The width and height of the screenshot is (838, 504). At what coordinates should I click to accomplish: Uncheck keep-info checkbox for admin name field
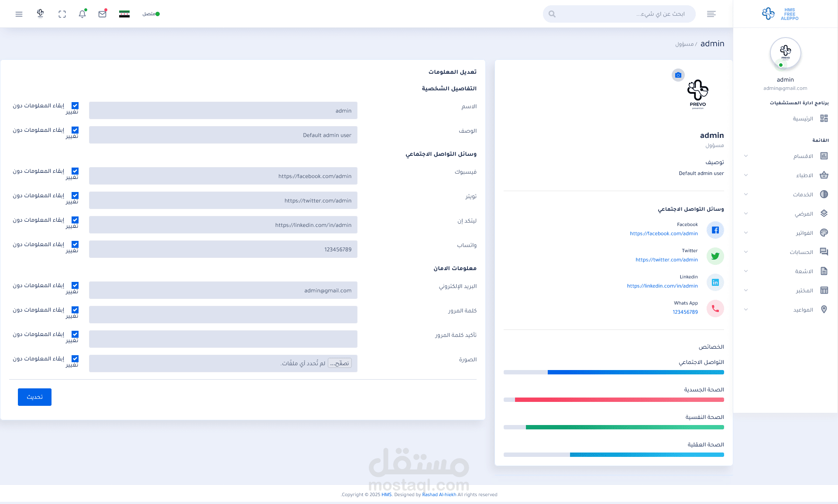click(75, 106)
